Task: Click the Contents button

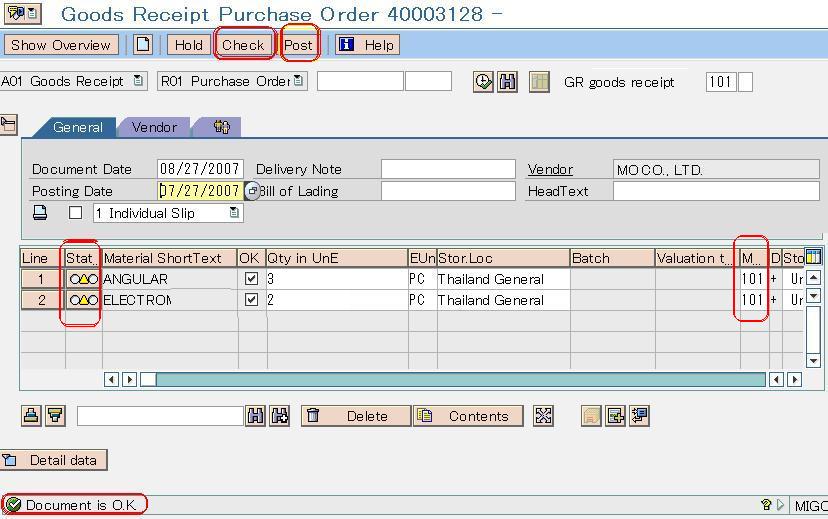Action: click(x=468, y=416)
